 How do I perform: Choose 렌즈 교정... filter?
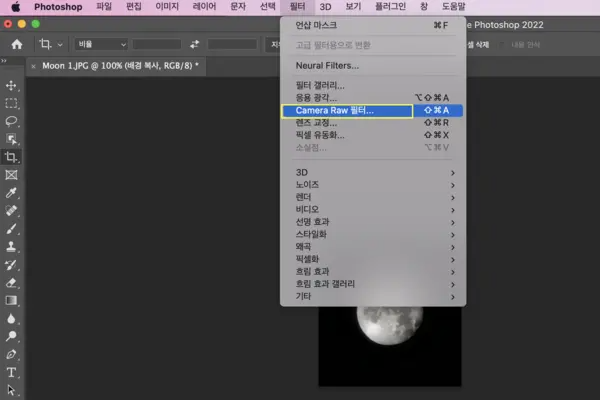[x=373, y=122]
